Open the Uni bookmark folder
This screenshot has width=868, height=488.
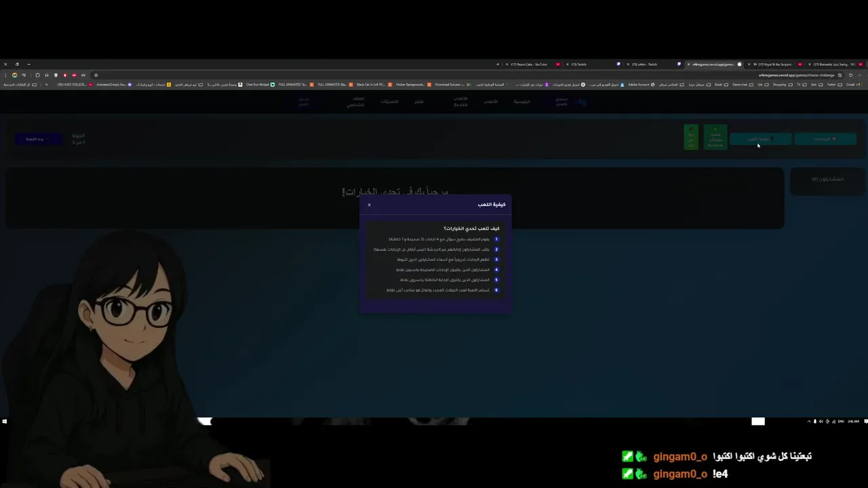tap(764, 85)
